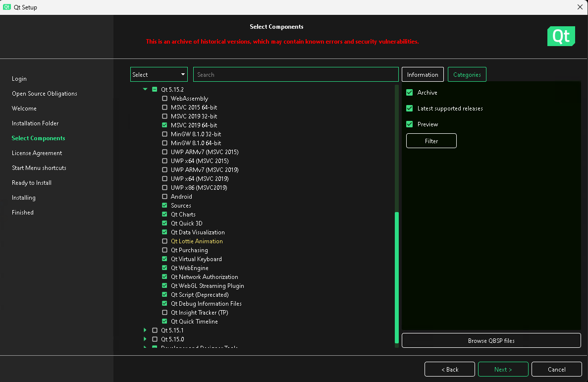The image size is (588, 382).
Task: Select UWP x64 (MSVC 2015) row
Action: [200, 161]
